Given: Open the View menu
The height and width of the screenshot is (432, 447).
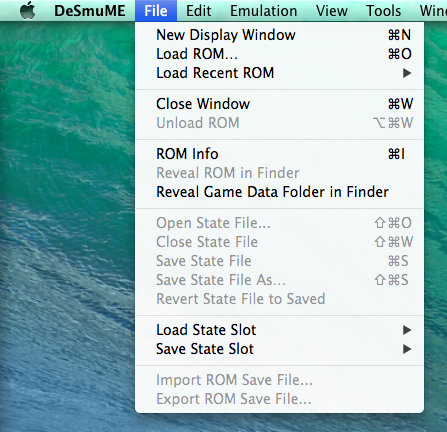Looking at the screenshot, I should tap(332, 11).
